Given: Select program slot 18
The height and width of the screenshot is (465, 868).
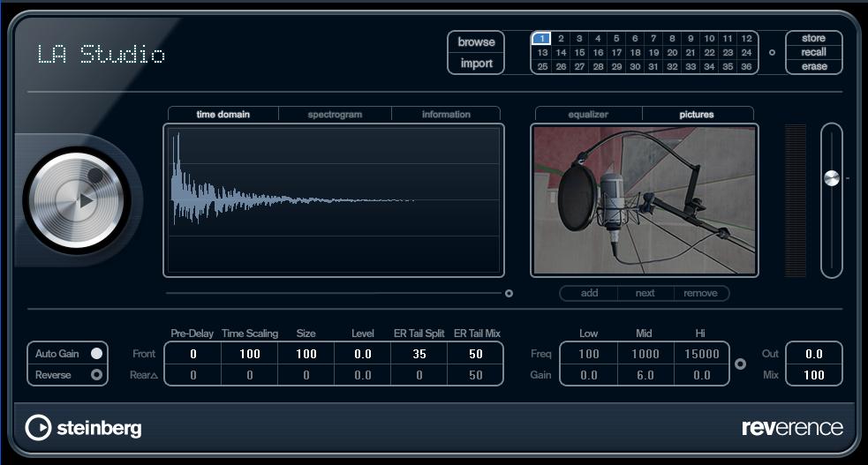Looking at the screenshot, I should (x=635, y=53).
